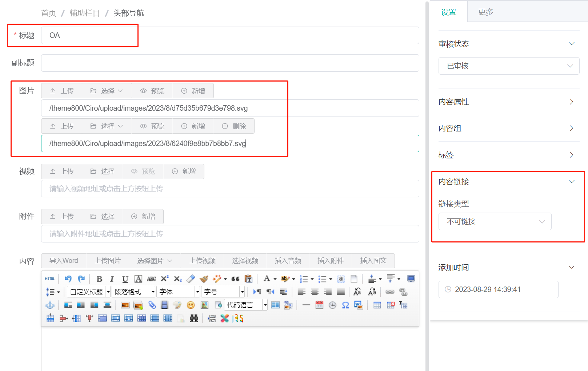Delete the second image with 删除 button
Screen dimensions: 588x371
coord(234,126)
